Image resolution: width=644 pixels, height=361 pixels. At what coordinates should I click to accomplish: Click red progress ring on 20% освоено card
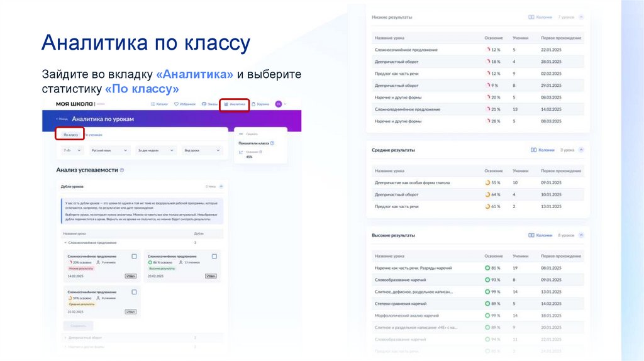pos(70,262)
